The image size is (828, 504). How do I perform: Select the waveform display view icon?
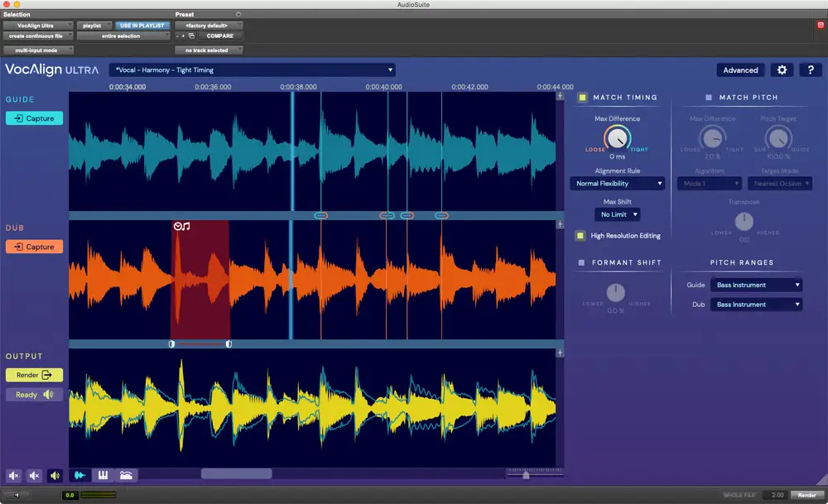tap(80, 475)
